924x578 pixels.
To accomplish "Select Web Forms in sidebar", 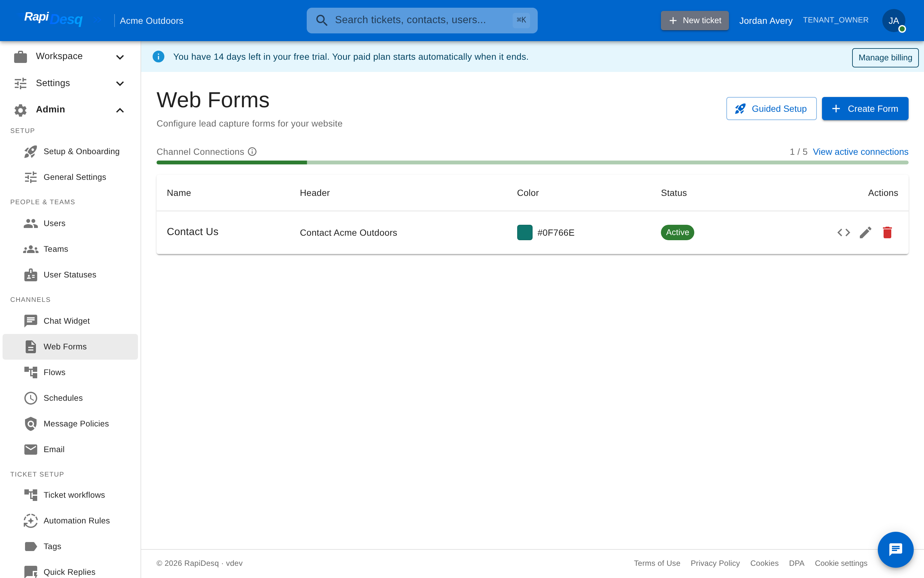I will pos(70,347).
